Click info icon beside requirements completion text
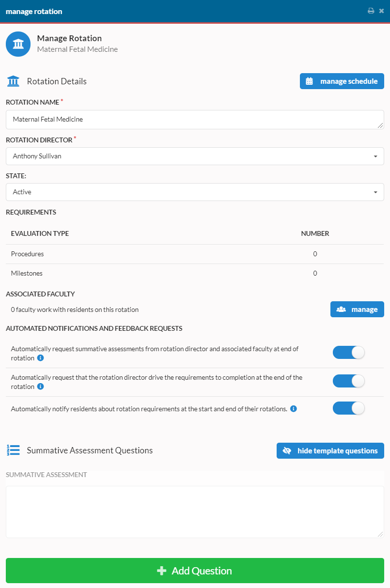This screenshot has height=588, width=390. point(41,387)
